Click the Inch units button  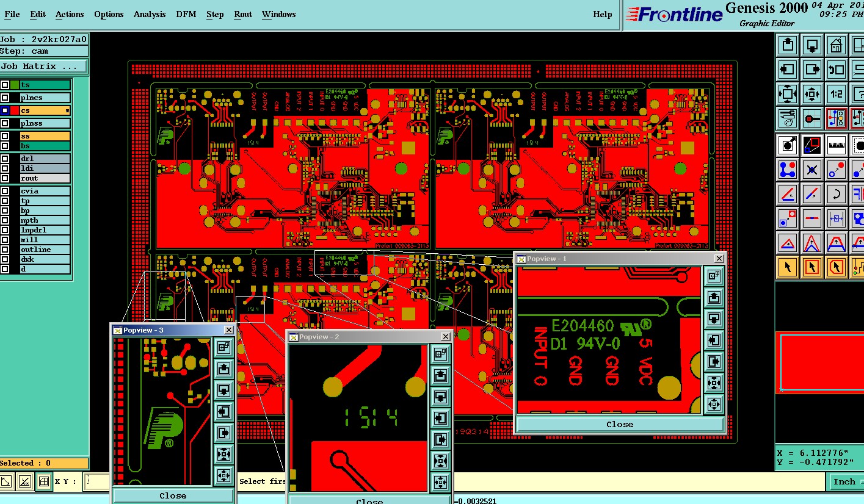844,481
